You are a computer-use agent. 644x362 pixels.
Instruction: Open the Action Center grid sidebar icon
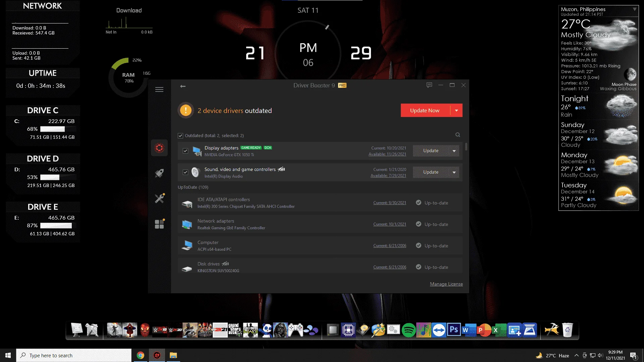[159, 224]
